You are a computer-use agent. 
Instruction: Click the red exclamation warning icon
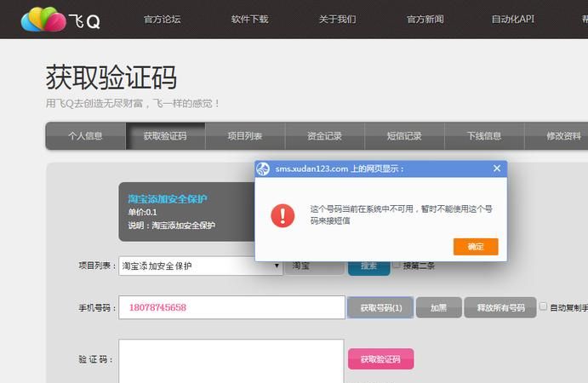point(283,215)
